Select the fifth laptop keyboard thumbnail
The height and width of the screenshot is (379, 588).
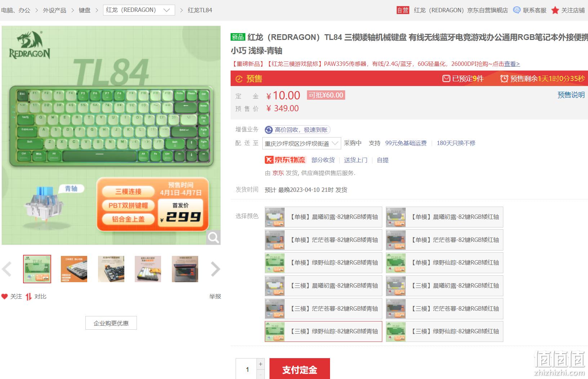tap(185, 269)
